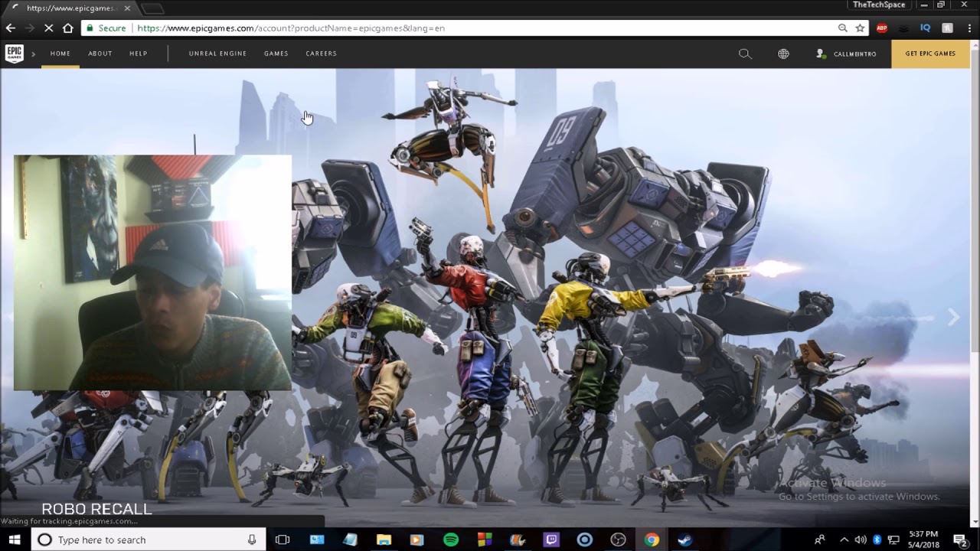Open the stacked layers extension icon
The width and height of the screenshot is (980, 551).
point(904,28)
